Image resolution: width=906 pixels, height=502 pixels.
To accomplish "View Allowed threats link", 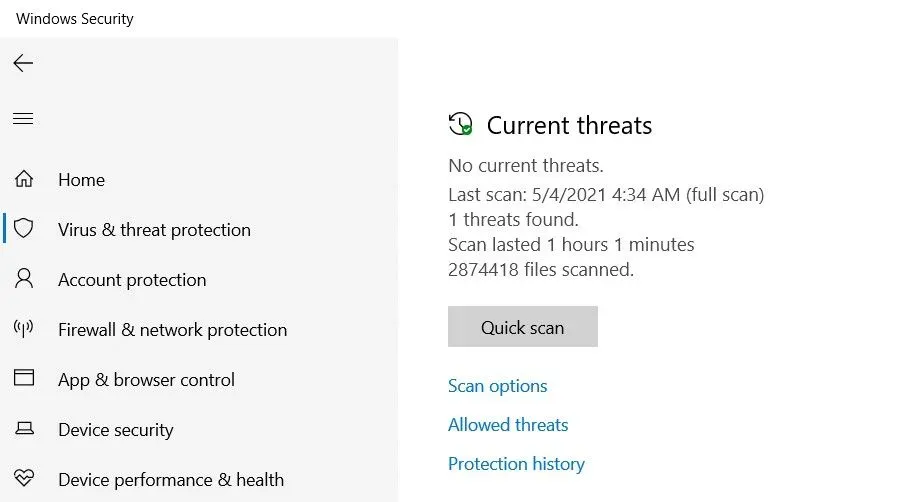I will point(508,425).
